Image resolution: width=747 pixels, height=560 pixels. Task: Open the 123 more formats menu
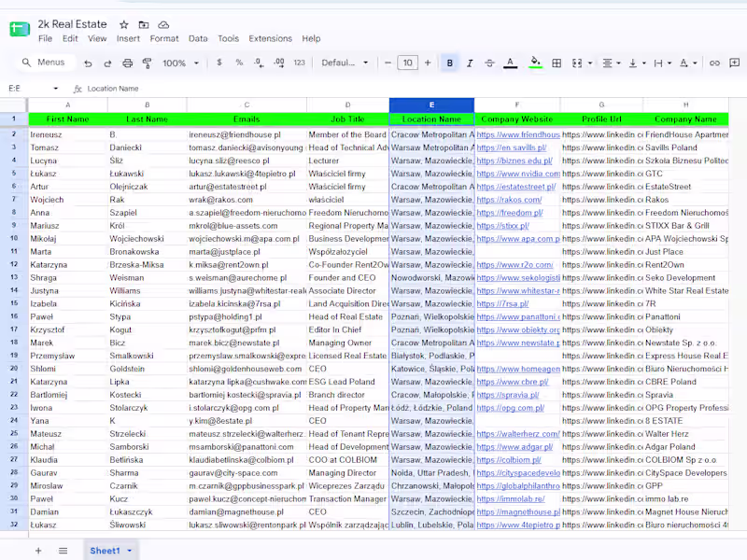pyautogui.click(x=299, y=63)
